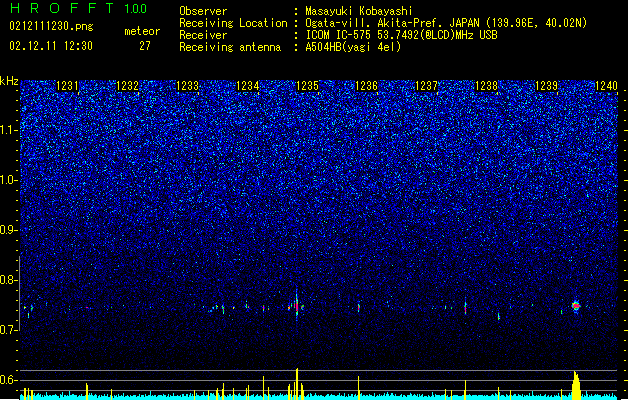Click the 1240 time marker
This screenshot has height=400, width=629.
(606, 86)
